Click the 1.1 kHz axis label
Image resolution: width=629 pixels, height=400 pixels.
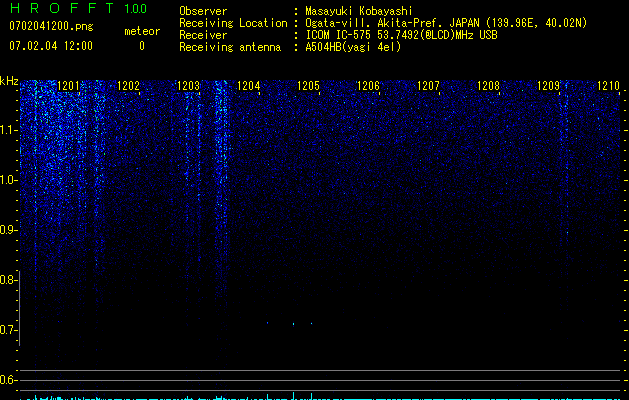pyautogui.click(x=8, y=130)
